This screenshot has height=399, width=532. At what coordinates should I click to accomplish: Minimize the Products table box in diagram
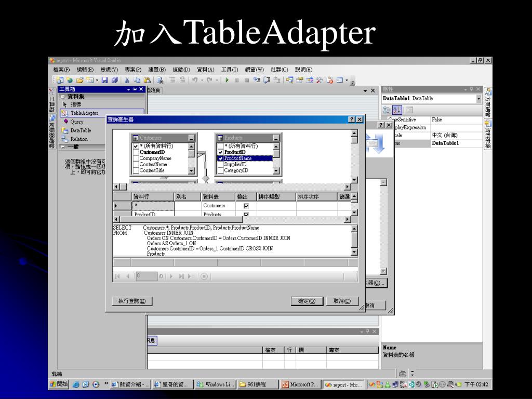point(276,138)
